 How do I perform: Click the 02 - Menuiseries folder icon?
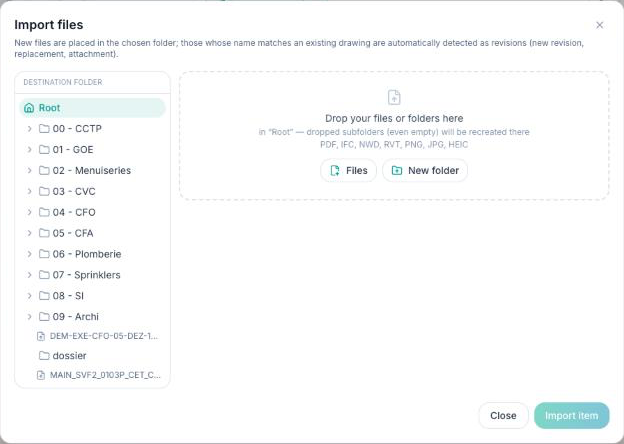(x=44, y=170)
